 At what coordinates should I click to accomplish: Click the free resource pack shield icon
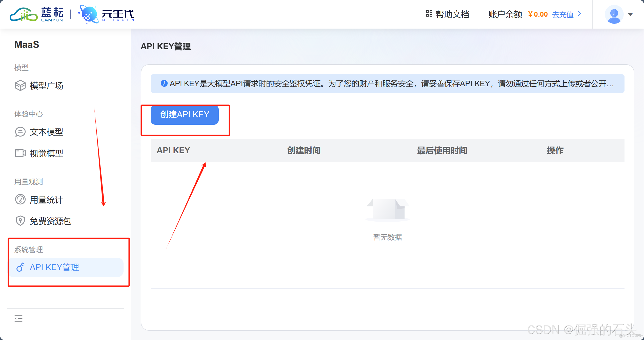pos(20,221)
